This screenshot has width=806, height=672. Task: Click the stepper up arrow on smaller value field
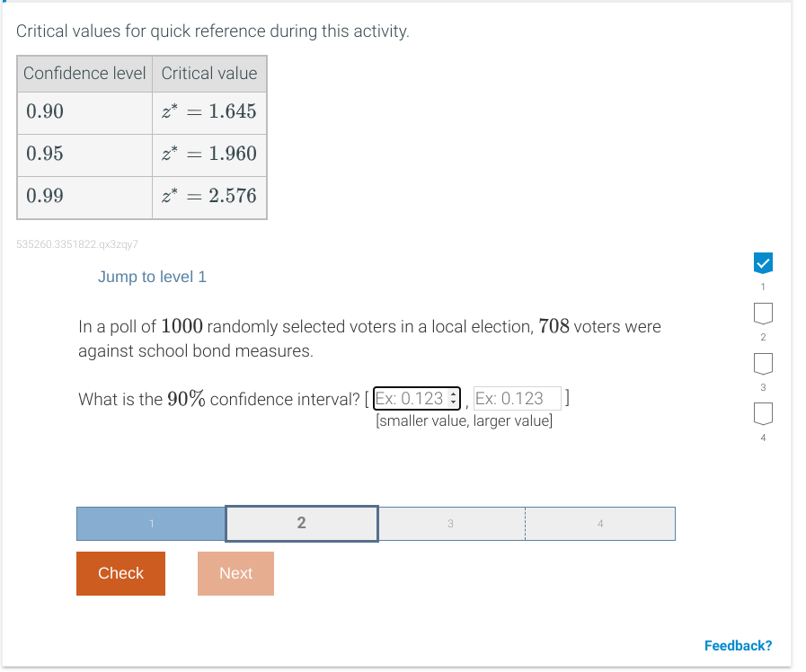[x=453, y=393]
